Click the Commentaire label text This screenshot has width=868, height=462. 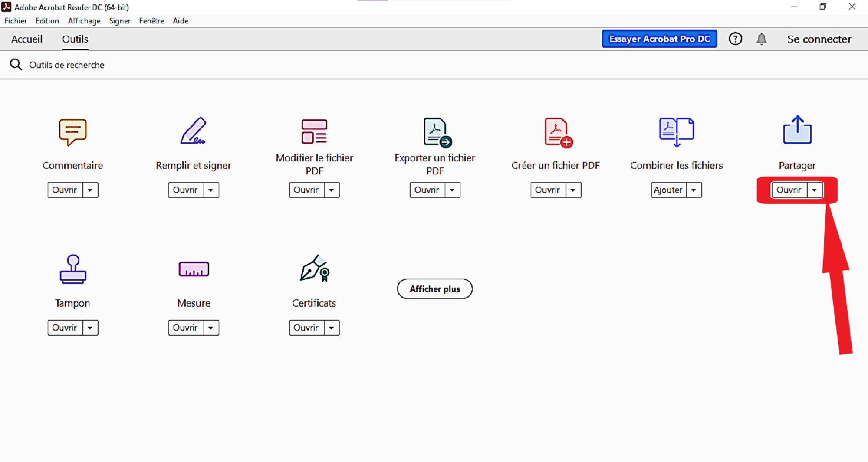click(73, 165)
